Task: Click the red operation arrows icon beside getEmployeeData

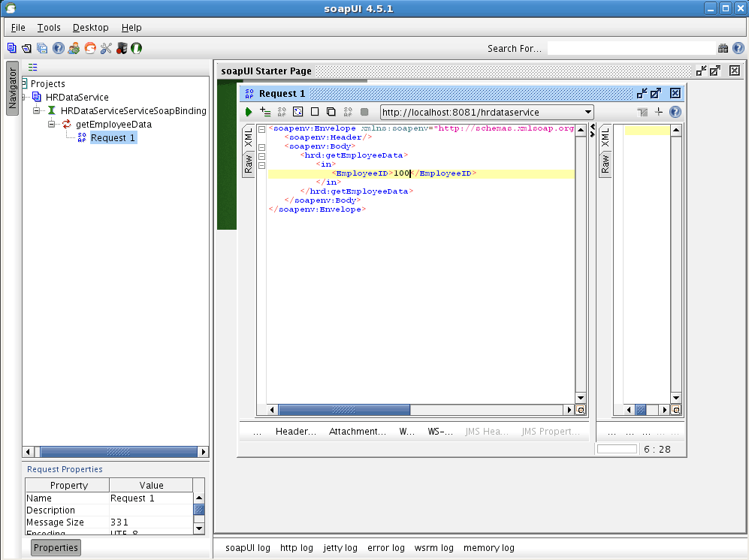Action: pyautogui.click(x=67, y=125)
